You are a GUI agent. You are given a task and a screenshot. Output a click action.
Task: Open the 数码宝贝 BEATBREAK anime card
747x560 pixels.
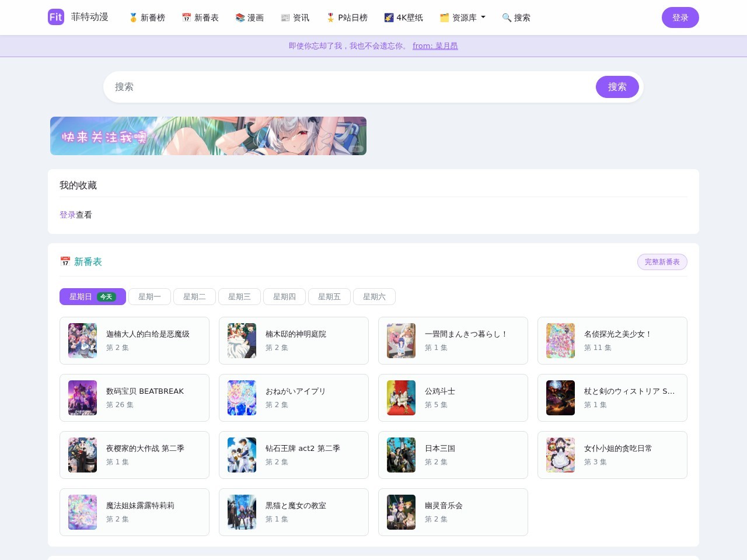pos(134,398)
